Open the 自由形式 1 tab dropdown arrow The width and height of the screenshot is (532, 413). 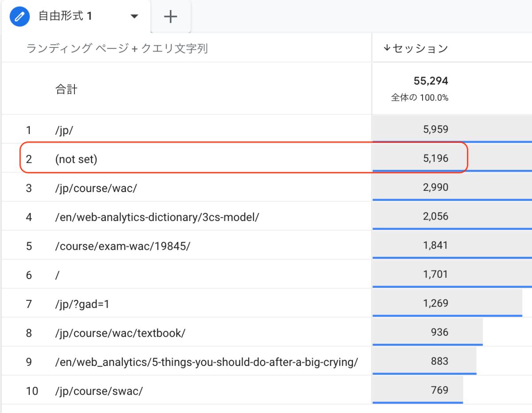coord(134,17)
